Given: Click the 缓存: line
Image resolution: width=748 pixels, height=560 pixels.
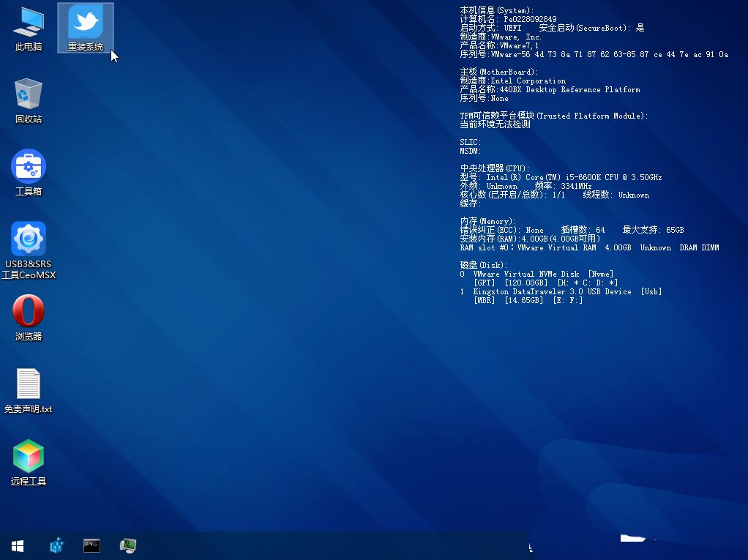Looking at the screenshot, I should 471,204.
